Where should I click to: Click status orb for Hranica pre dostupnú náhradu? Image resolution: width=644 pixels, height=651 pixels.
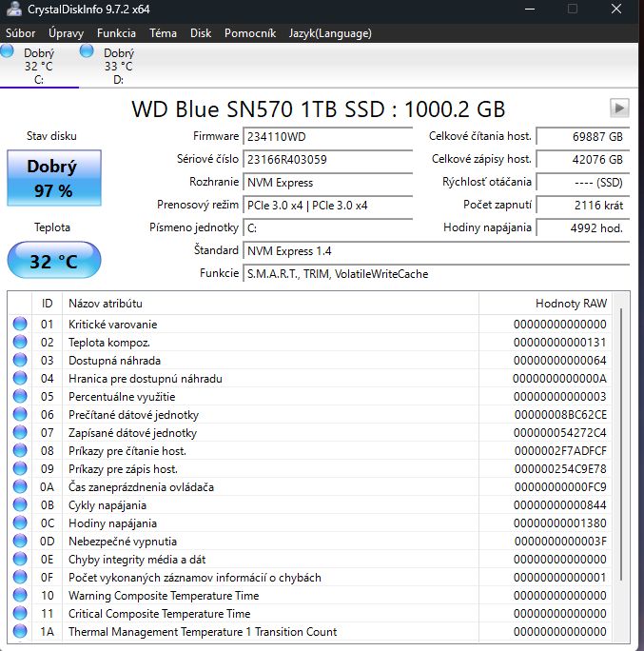click(20, 378)
